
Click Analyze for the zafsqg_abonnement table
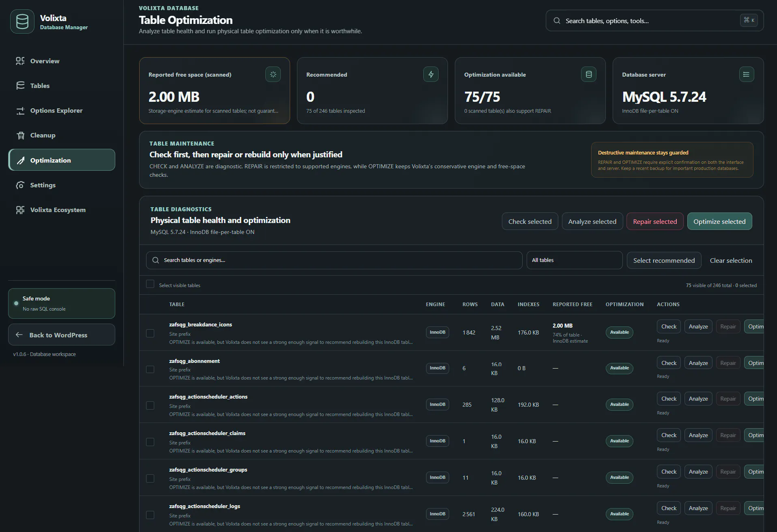pos(698,363)
